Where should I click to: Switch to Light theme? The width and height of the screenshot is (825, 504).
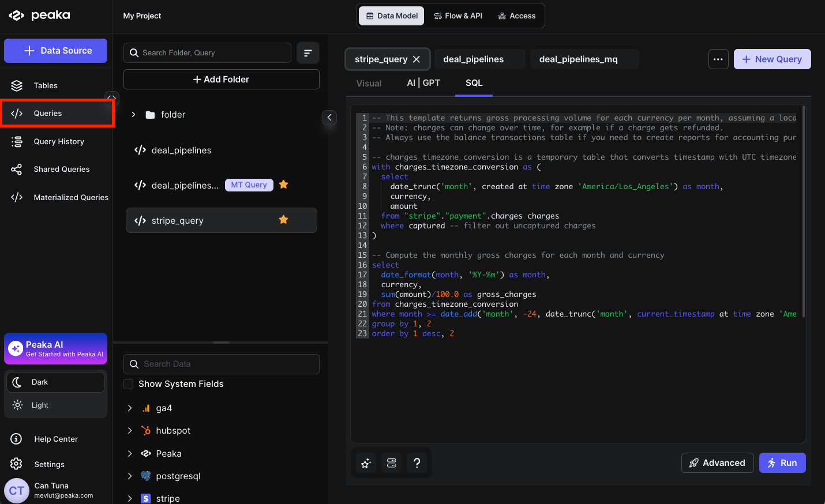coord(40,405)
